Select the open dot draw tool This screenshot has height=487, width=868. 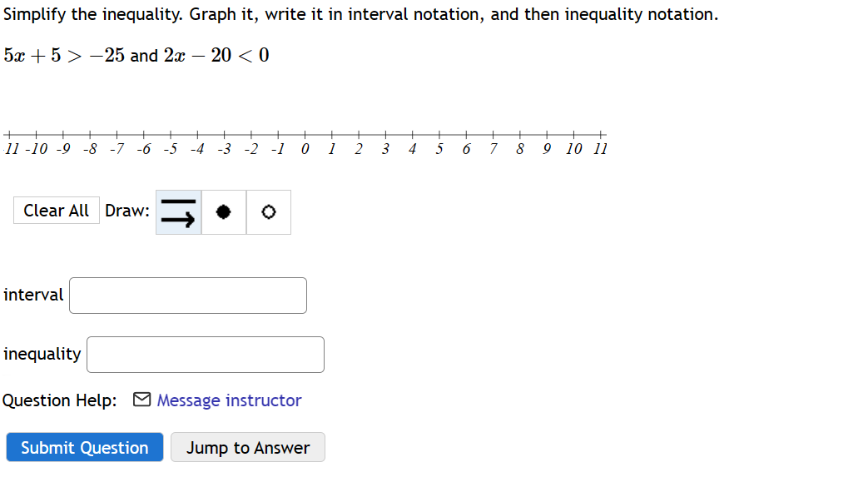point(269,212)
